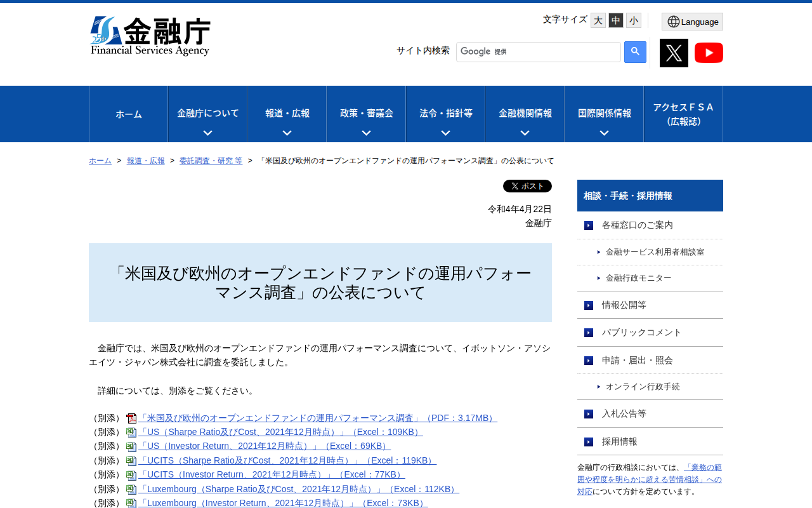Open FSA's X (Twitter) icon
Viewport: 812px width, 508px height.
[x=674, y=52]
